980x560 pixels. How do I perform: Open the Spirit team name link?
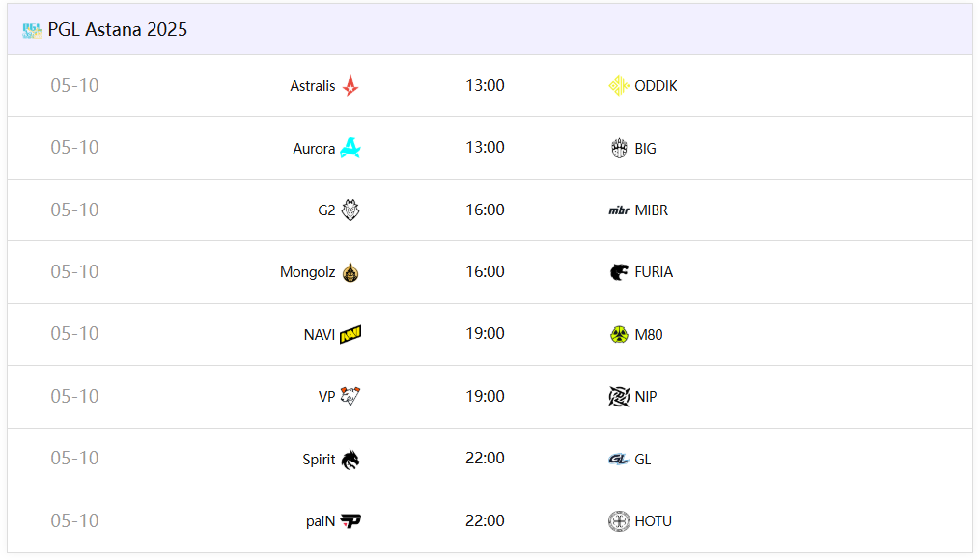(319, 460)
